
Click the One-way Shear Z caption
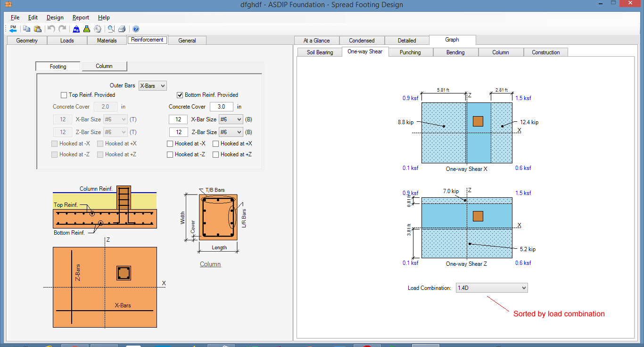click(x=467, y=264)
